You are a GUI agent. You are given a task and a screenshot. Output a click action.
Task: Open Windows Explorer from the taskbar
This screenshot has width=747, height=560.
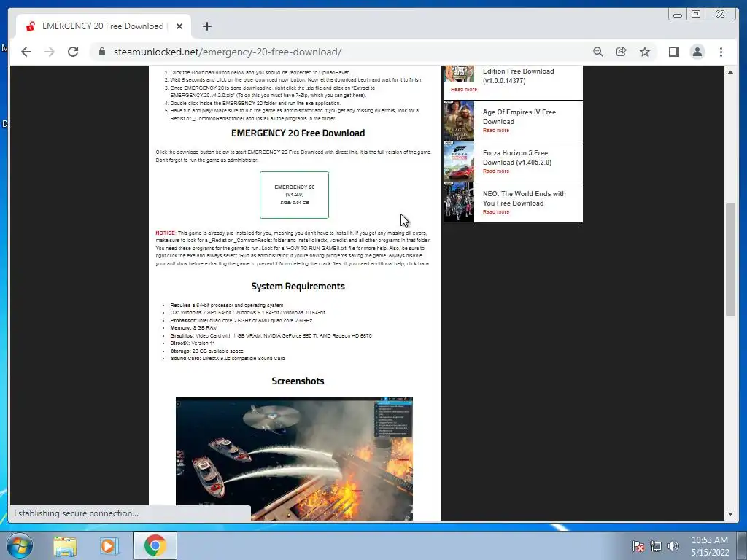click(x=65, y=545)
